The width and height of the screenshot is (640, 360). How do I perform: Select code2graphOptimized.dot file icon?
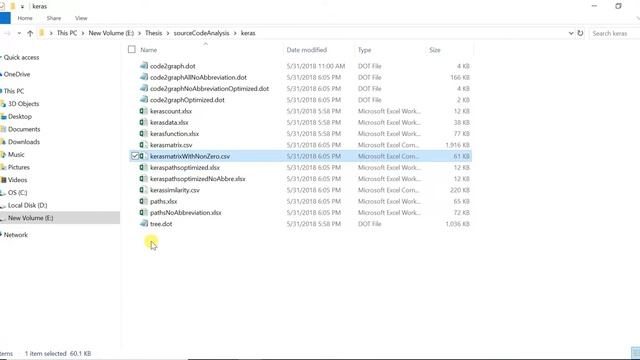click(x=144, y=100)
